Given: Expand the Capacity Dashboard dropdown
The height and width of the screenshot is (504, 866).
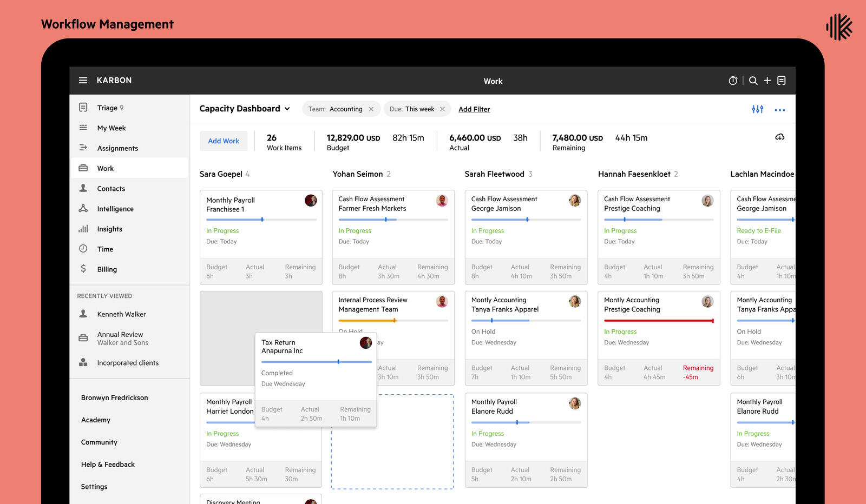Looking at the screenshot, I should [286, 109].
